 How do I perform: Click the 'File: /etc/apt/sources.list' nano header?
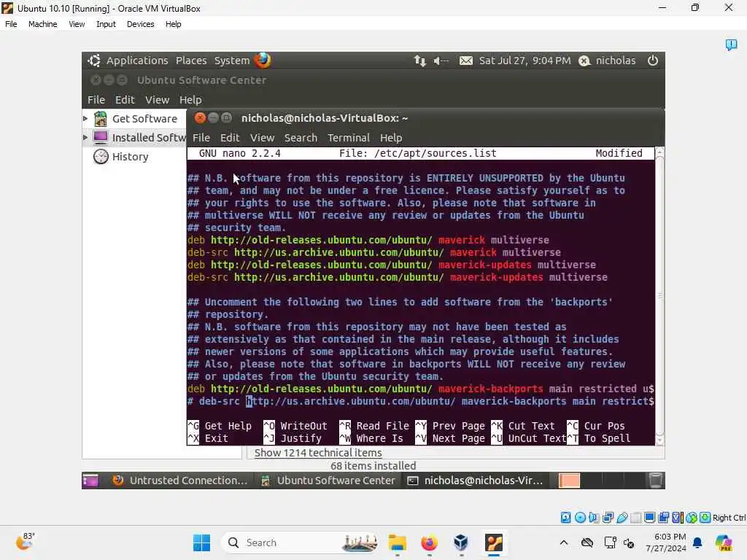coord(417,153)
